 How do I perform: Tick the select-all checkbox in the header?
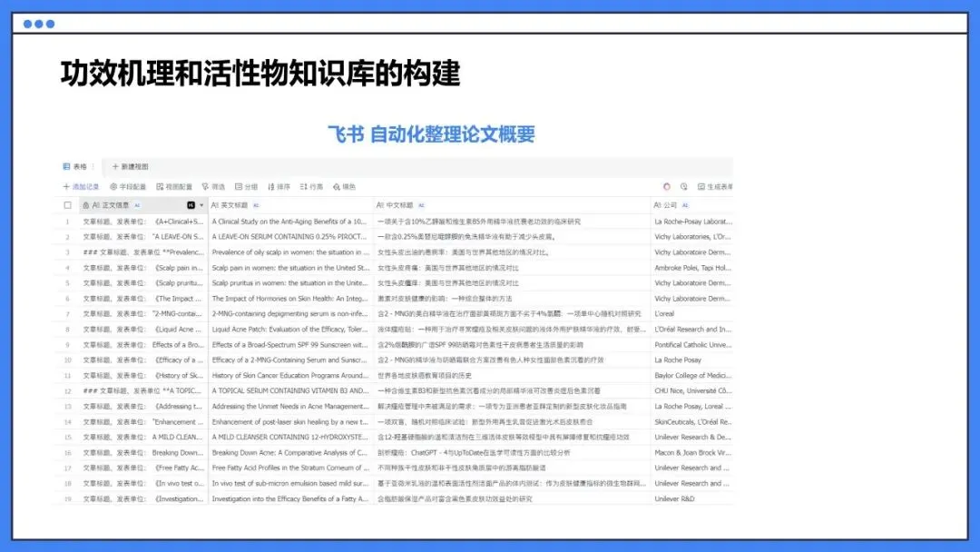[x=67, y=205]
